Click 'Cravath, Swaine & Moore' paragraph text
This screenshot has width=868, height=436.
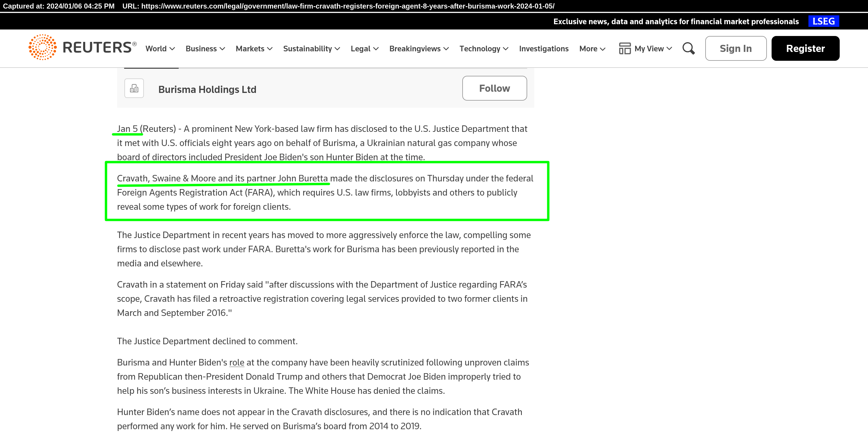[x=325, y=193]
